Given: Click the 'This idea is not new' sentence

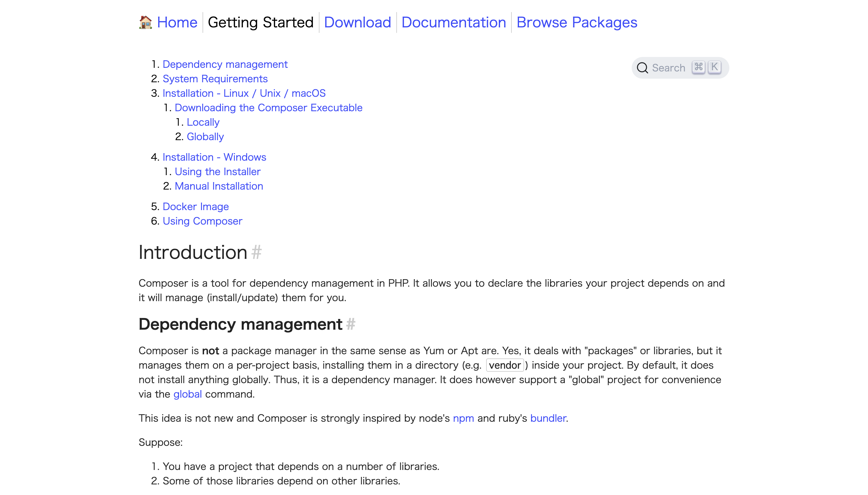Looking at the screenshot, I should tap(353, 418).
